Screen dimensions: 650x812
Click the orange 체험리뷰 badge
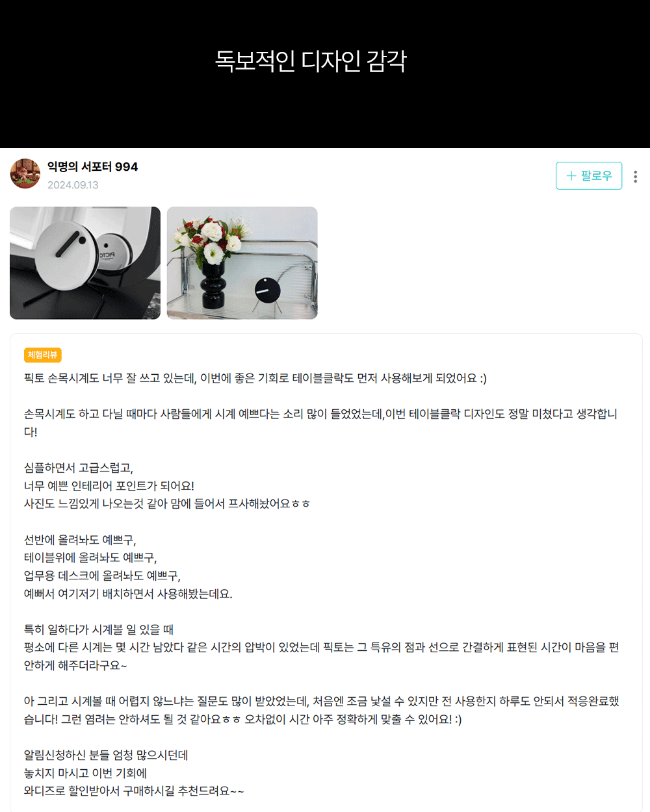[x=43, y=355]
